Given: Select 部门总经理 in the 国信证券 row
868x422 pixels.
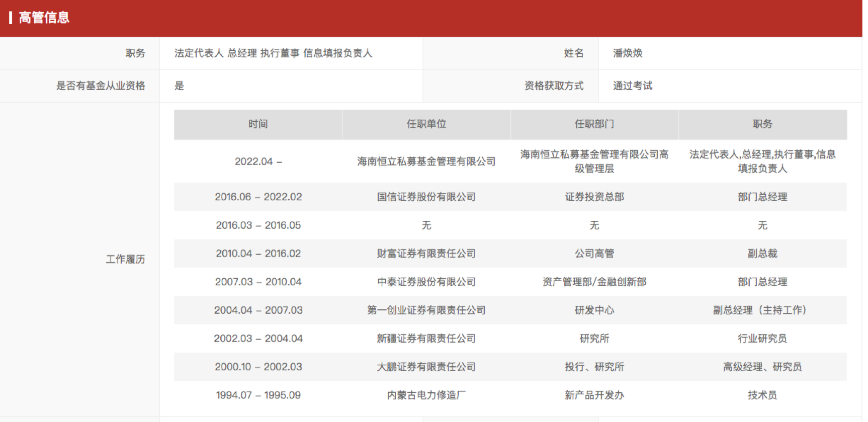Looking at the screenshot, I should click(762, 197).
